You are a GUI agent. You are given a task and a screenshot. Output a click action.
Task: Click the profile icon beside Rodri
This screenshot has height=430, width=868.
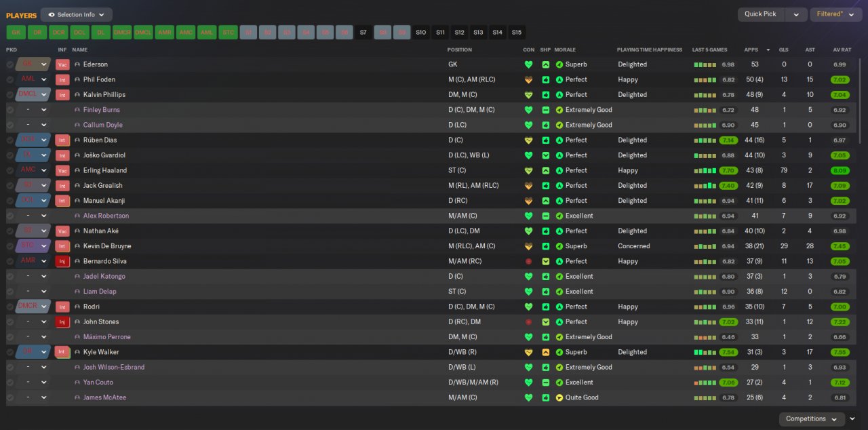click(77, 307)
